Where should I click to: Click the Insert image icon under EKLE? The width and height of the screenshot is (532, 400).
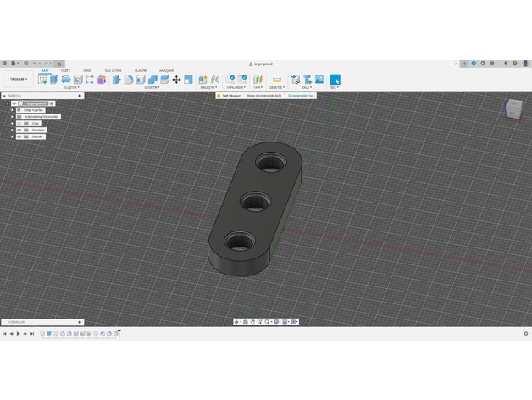tap(319, 80)
